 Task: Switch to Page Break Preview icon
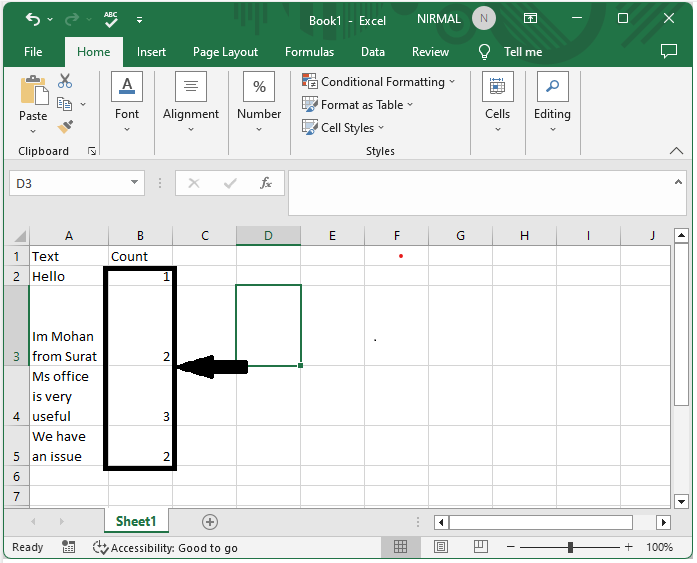click(x=481, y=547)
